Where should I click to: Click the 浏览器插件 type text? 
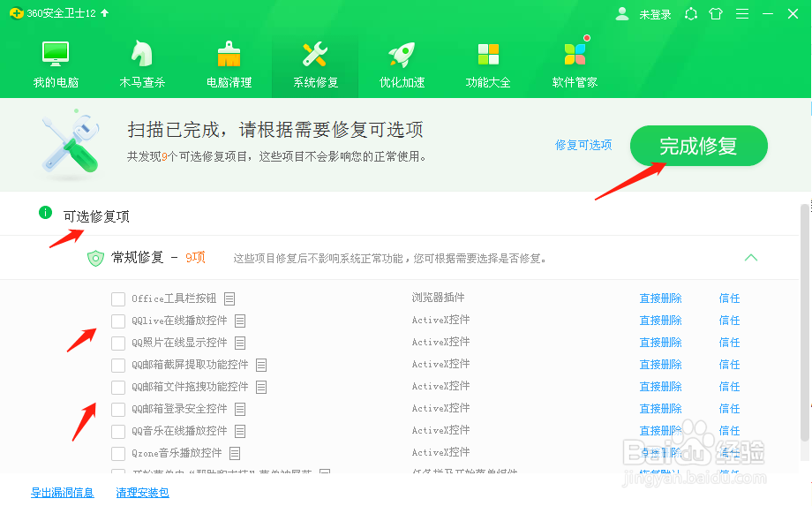tap(438, 298)
